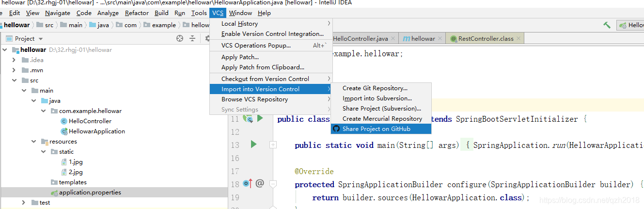Image resolution: width=644 pixels, height=209 pixels.
Task: Open the Refactor menu
Action: pyautogui.click(x=137, y=13)
